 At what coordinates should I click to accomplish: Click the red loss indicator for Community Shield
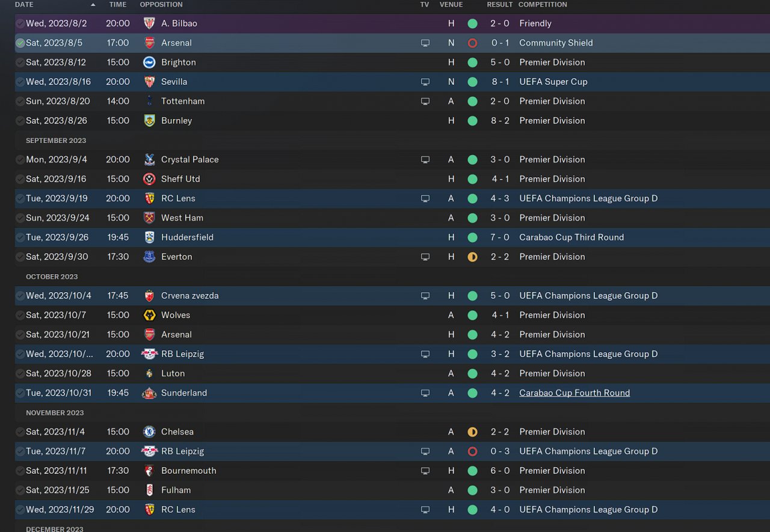472,43
